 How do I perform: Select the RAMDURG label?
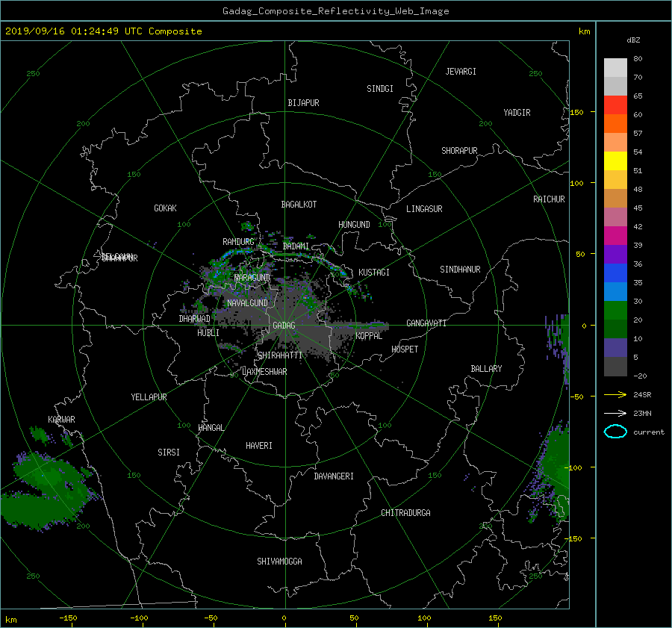pos(238,242)
